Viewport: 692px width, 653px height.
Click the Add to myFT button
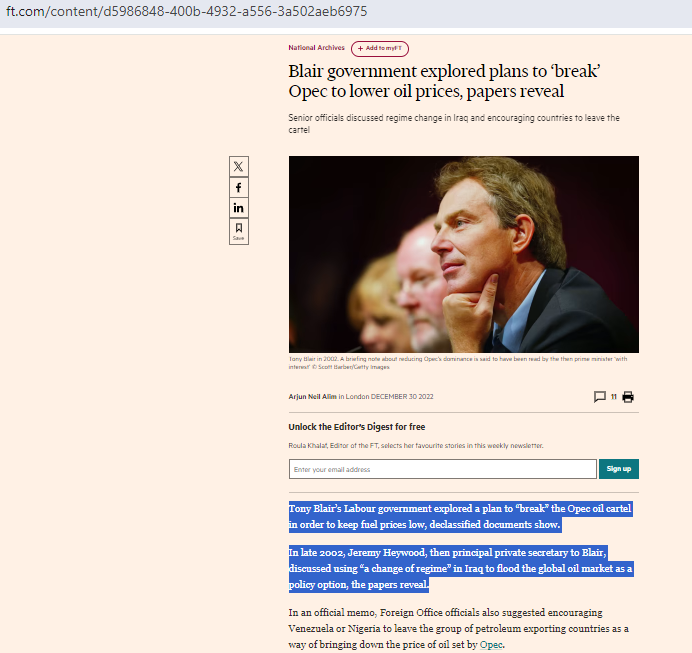[x=380, y=49]
